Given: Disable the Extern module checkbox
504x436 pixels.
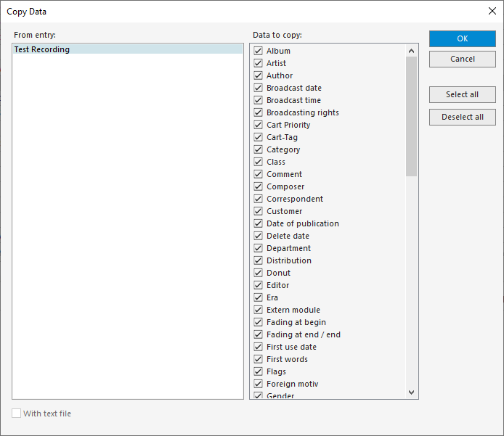Looking at the screenshot, I should (x=258, y=310).
